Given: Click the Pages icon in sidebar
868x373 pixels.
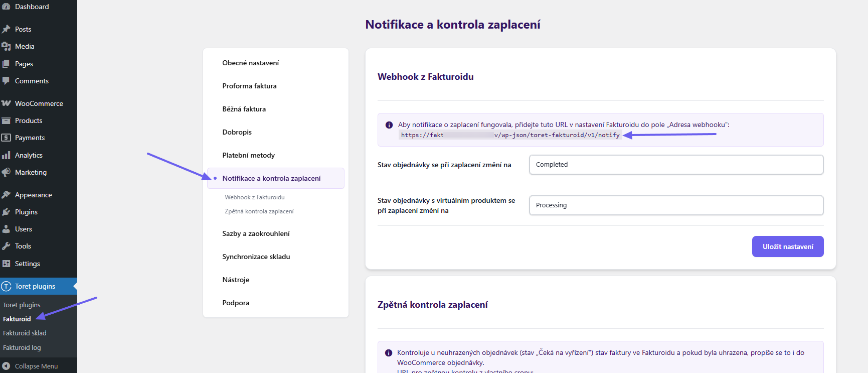Looking at the screenshot, I should click(6, 64).
